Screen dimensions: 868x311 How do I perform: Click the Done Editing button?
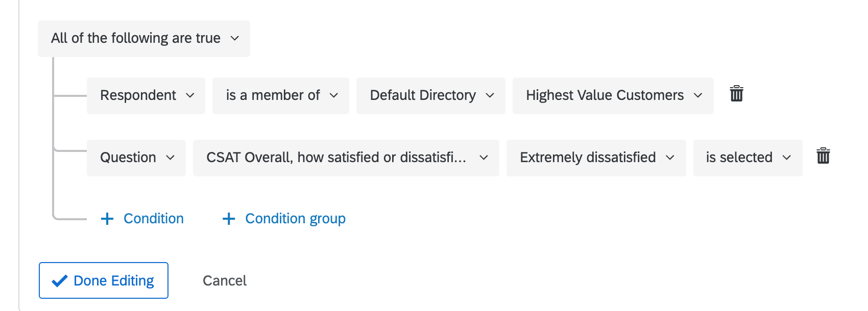click(x=104, y=280)
